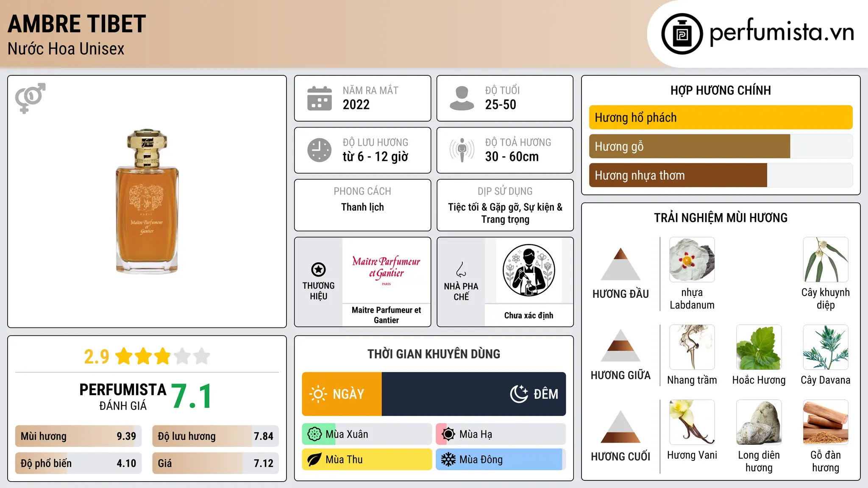Screen dimensions: 868x488
Task: Click the Độ lưu hương 7.84 score bar
Action: coord(215,436)
